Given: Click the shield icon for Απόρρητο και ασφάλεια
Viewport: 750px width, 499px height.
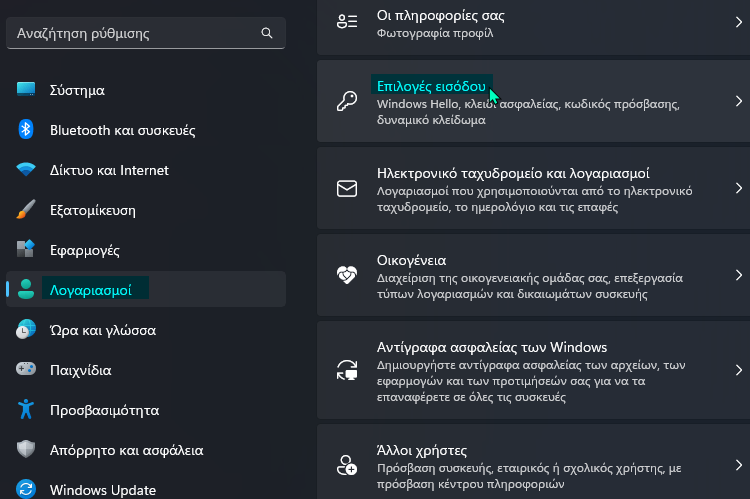Looking at the screenshot, I should click(x=26, y=449).
